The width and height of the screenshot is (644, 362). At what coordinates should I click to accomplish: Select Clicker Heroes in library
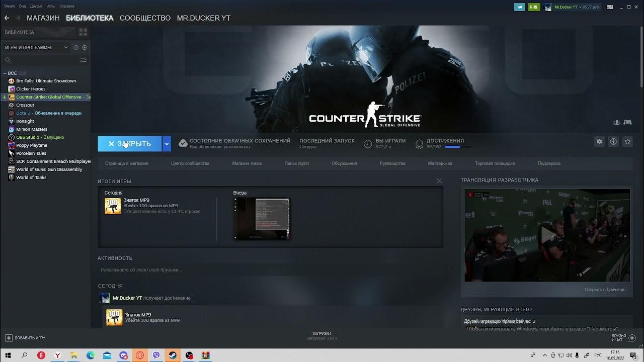(31, 89)
